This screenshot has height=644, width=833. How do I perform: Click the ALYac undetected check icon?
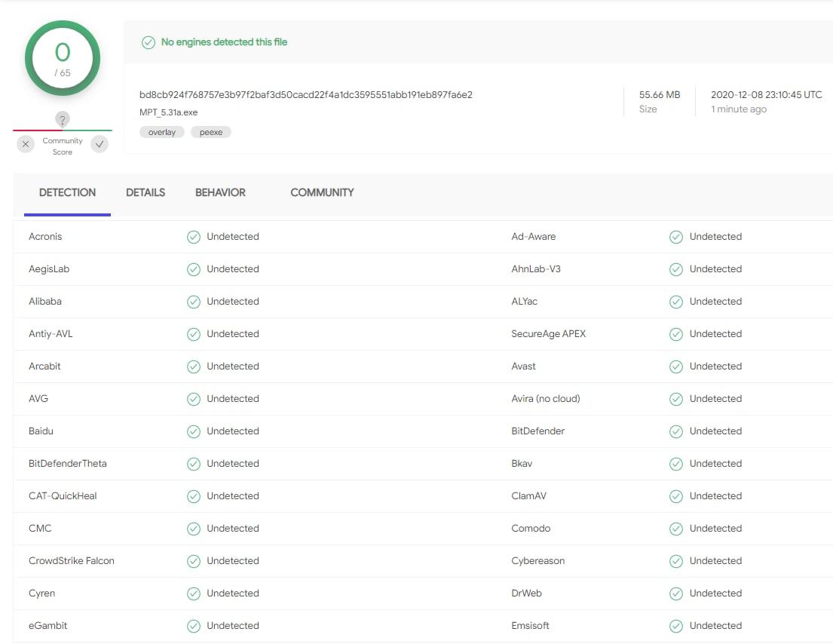pyautogui.click(x=675, y=302)
